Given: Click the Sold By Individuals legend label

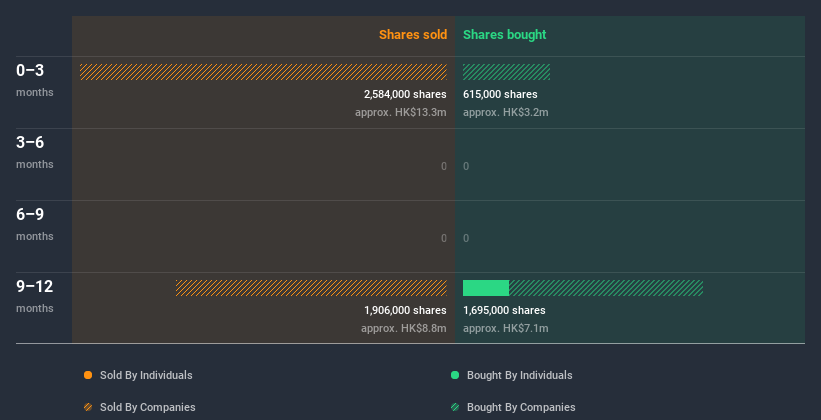Looking at the screenshot, I should (146, 375).
